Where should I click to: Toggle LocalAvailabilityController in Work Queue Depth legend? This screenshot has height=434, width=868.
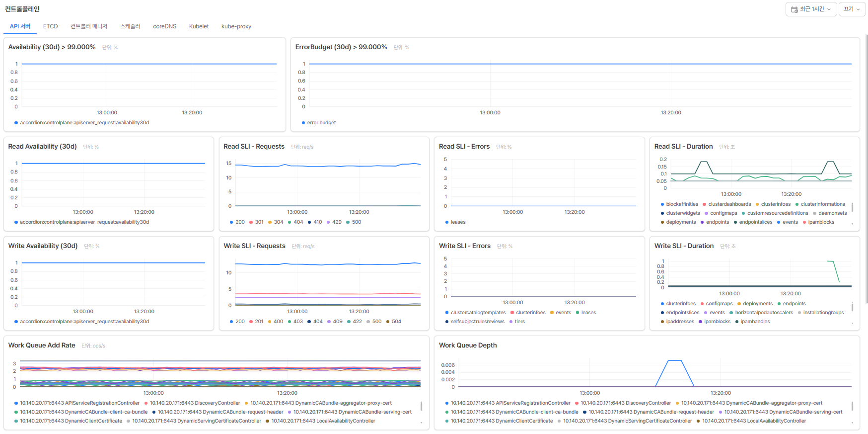(x=751, y=421)
